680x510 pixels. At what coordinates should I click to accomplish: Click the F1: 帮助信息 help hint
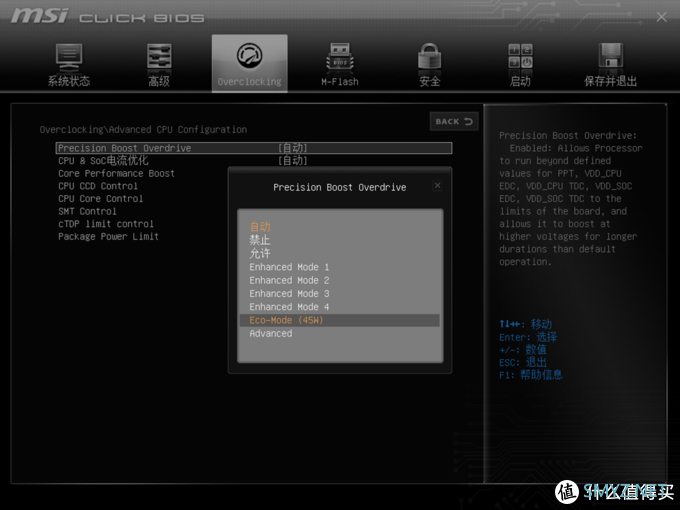click(x=531, y=375)
